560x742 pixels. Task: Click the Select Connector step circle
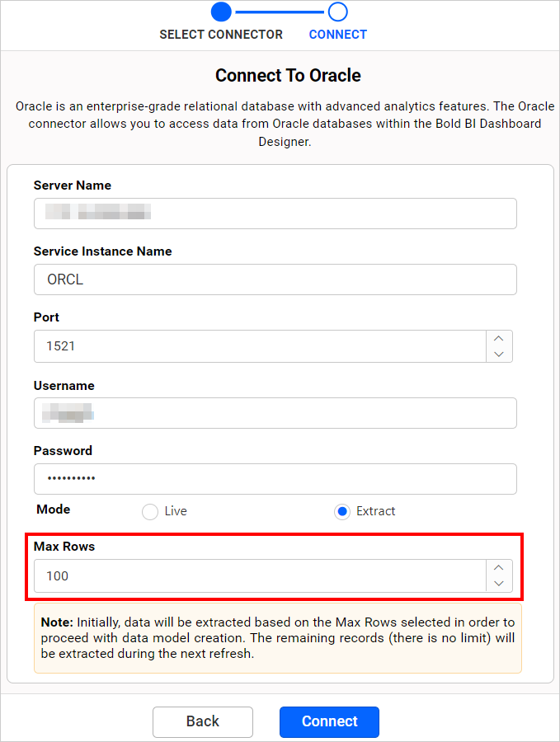[221, 12]
